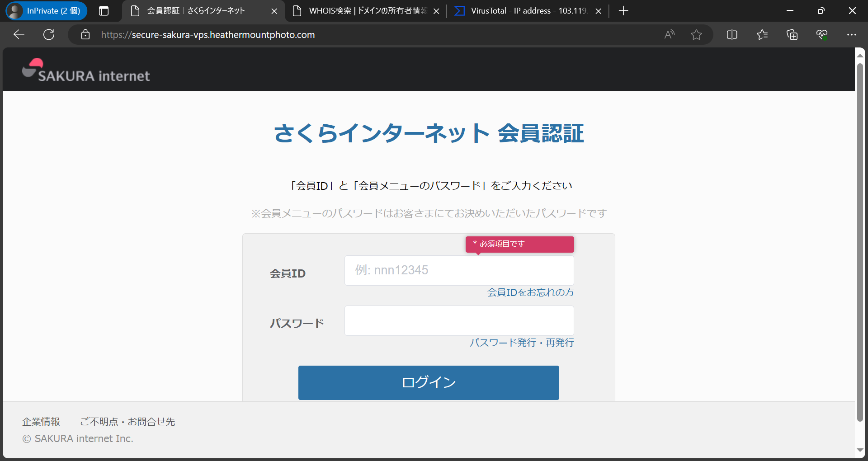This screenshot has height=461, width=868.
Task: Open the split screen icon
Action: click(x=732, y=34)
